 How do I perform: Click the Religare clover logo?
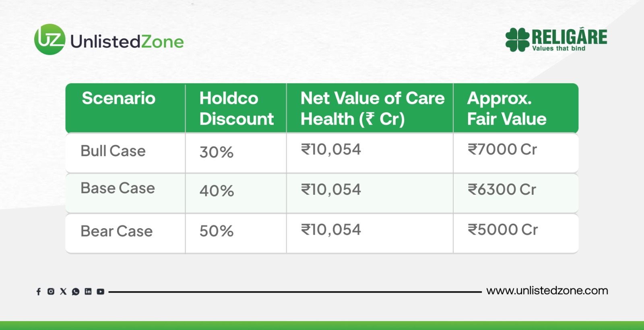(517, 39)
